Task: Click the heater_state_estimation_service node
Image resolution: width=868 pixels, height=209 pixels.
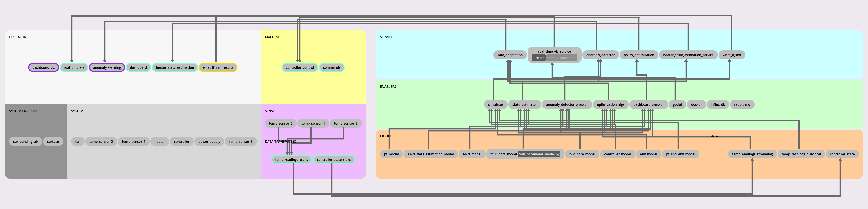Action: tap(688, 55)
